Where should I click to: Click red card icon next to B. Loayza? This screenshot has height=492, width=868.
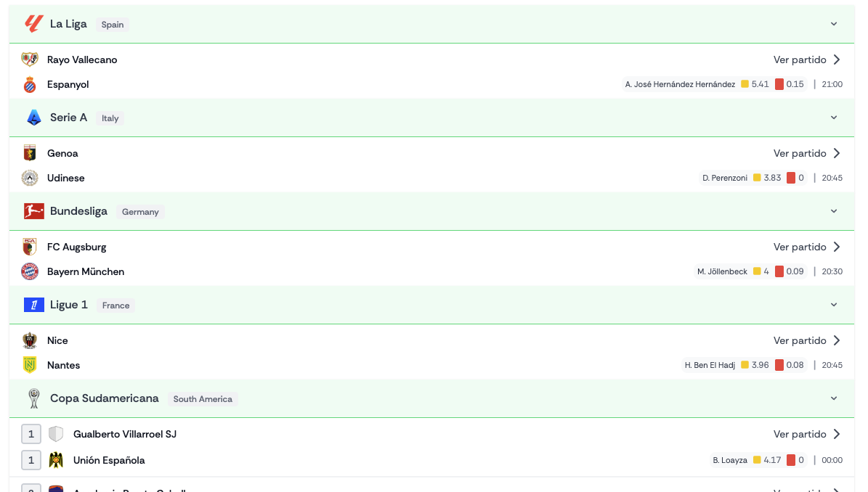(791, 460)
